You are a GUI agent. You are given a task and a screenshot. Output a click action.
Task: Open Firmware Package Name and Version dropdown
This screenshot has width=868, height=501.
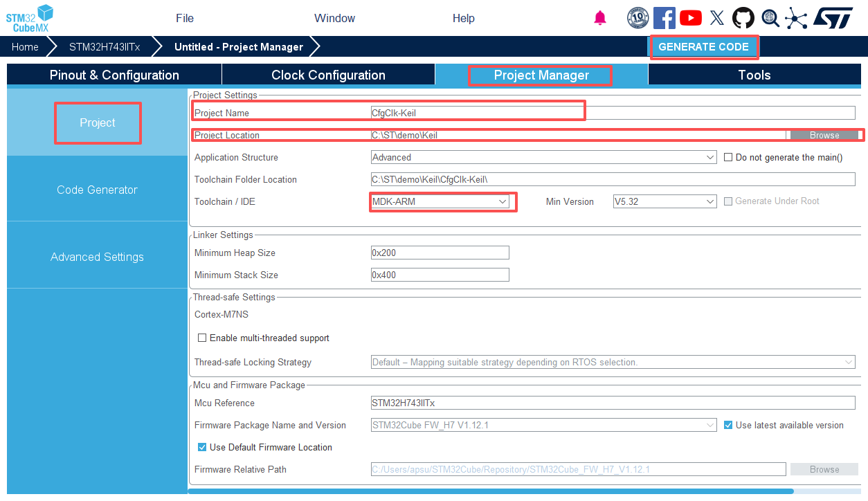(544, 425)
